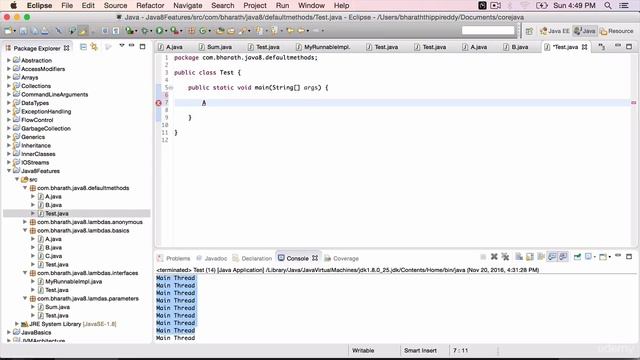Open the macOS Spotlight search icon

(x=608, y=5)
